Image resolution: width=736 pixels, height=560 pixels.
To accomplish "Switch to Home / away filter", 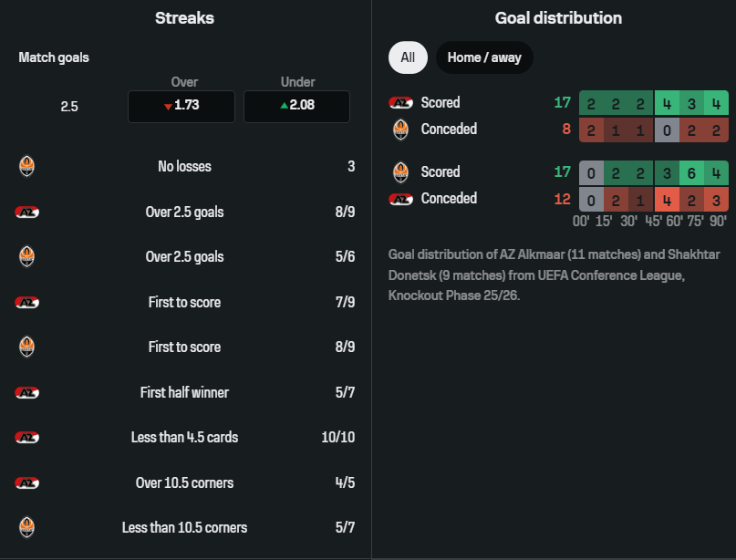I will pyautogui.click(x=484, y=57).
